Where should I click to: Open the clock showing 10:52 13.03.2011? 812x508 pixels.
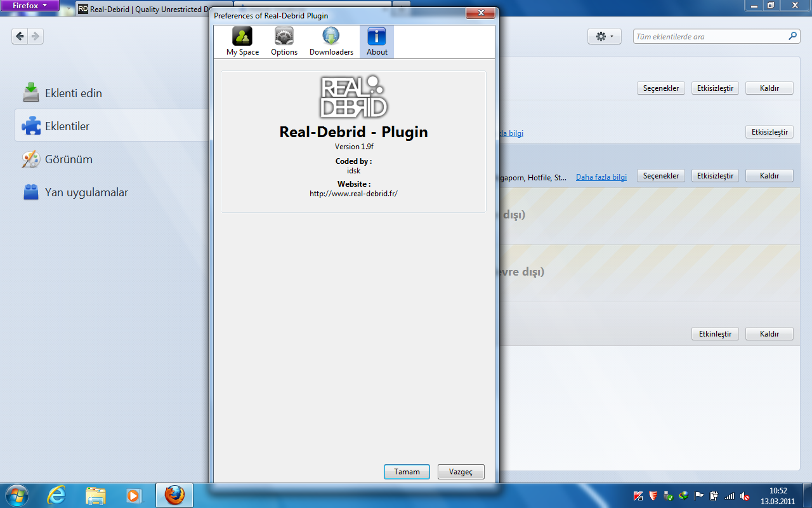pos(778,495)
